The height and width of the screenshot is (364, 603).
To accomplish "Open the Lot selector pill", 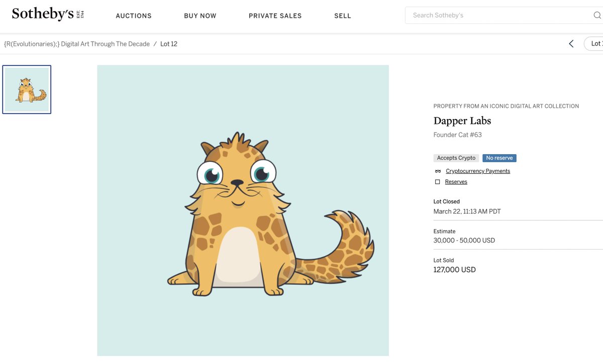I will click(x=594, y=44).
